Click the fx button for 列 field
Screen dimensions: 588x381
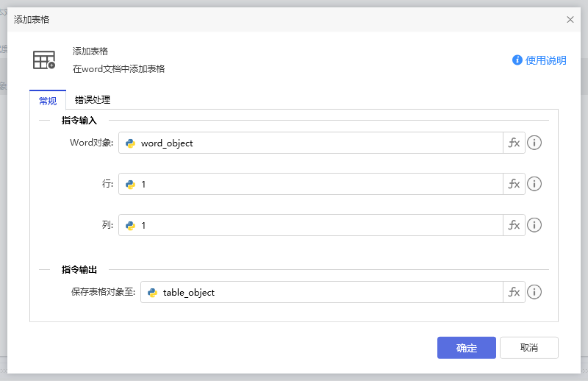click(x=514, y=225)
